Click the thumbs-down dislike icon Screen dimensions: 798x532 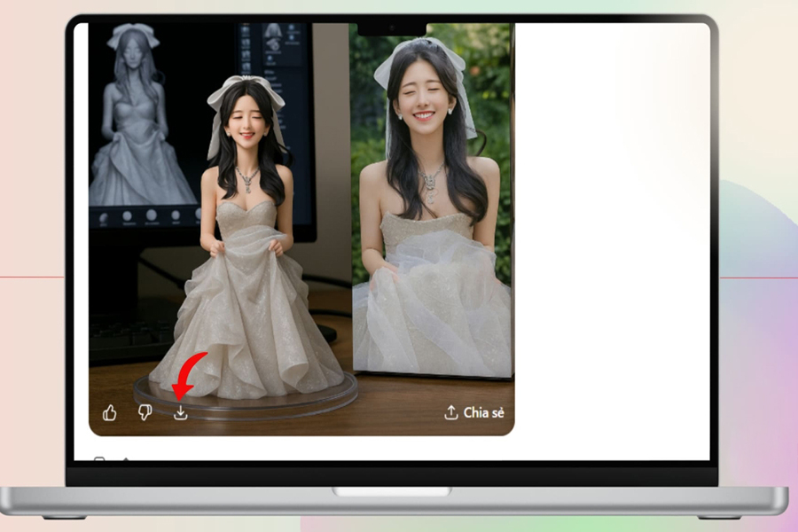(x=145, y=412)
